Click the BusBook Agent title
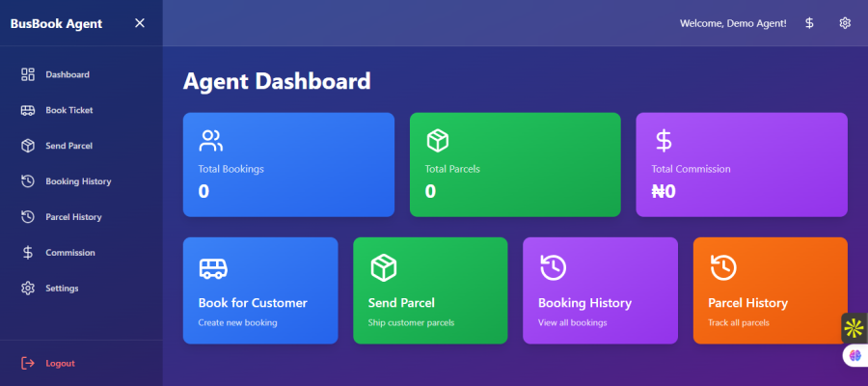 [x=56, y=23]
